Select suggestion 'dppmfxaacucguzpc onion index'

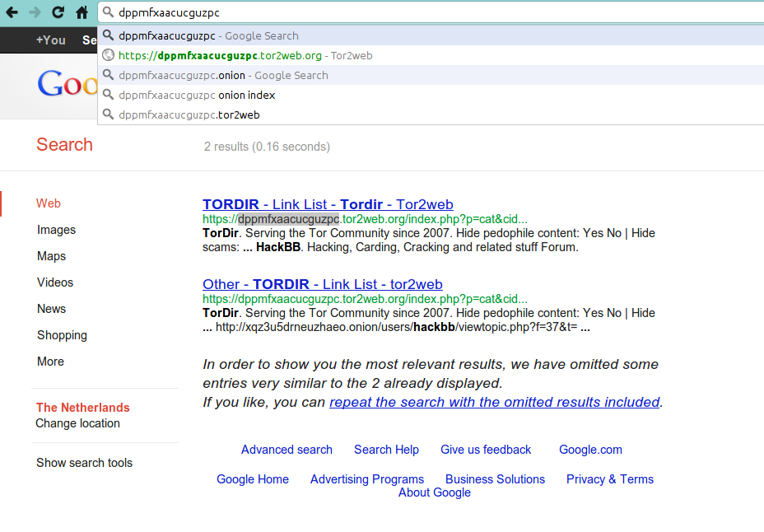point(431,95)
